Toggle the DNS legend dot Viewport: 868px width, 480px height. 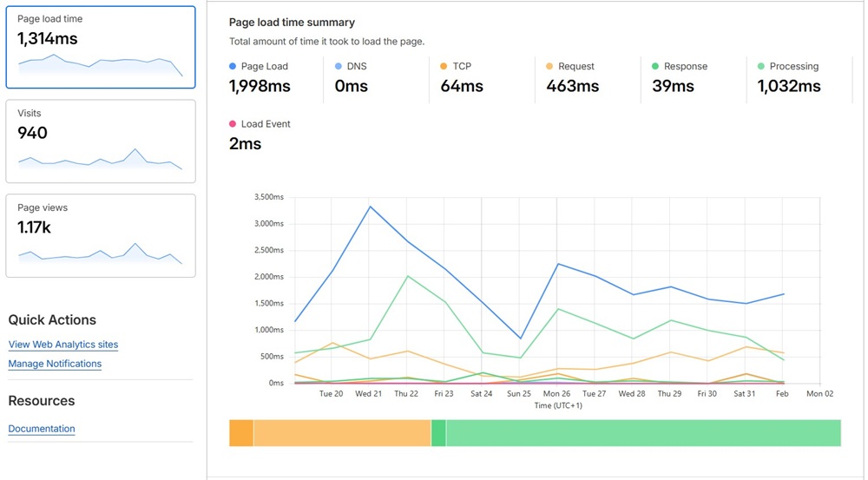coord(339,66)
